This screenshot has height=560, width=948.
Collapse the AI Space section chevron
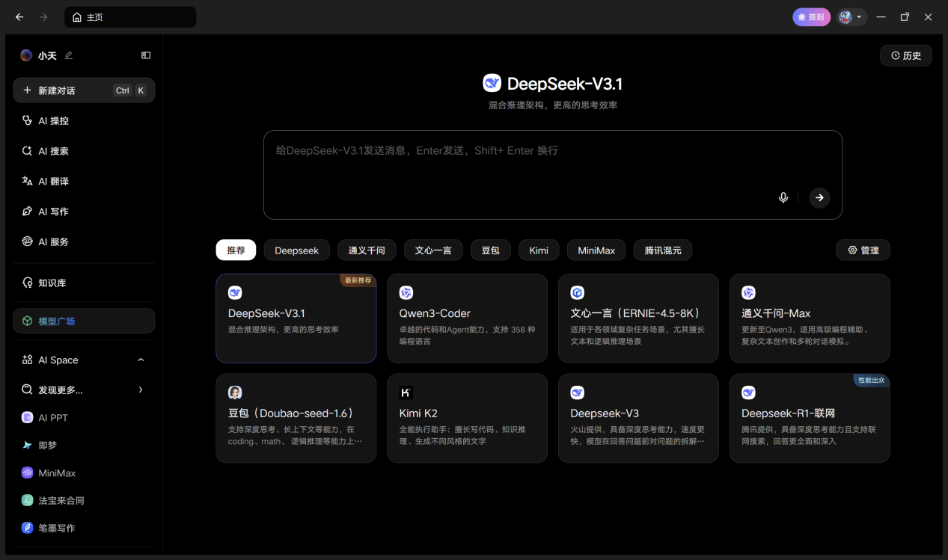pyautogui.click(x=141, y=360)
